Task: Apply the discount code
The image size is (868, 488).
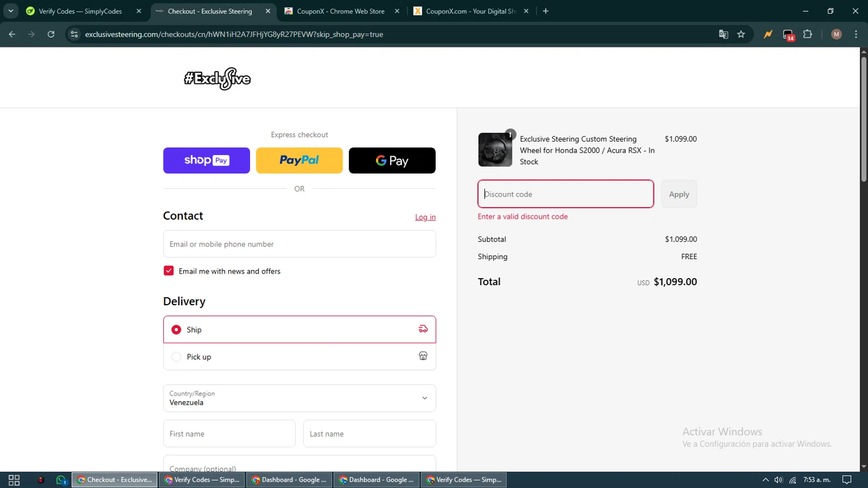Action: point(679,194)
